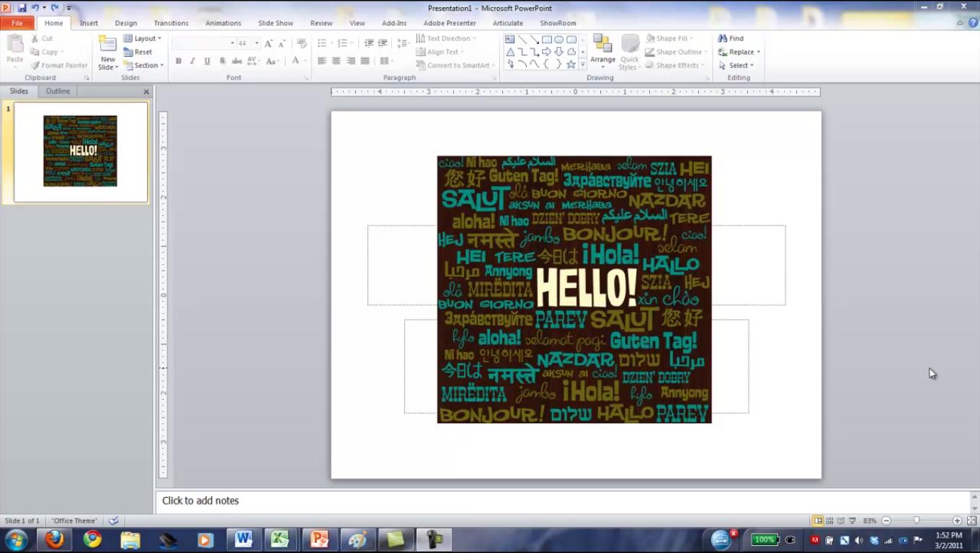The image size is (980, 553).
Task: Select slide 1 thumbnail in Slides pane
Action: pos(81,152)
